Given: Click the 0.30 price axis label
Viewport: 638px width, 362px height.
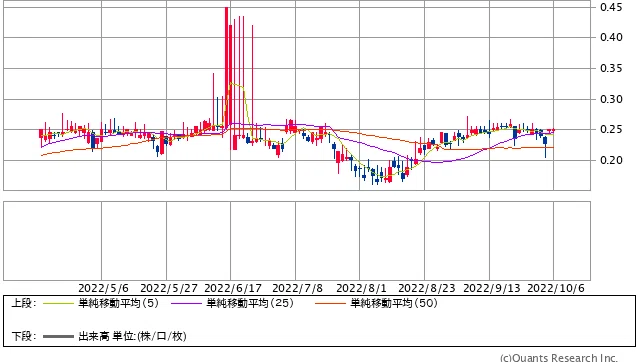Looking at the screenshot, I should [x=611, y=99].
